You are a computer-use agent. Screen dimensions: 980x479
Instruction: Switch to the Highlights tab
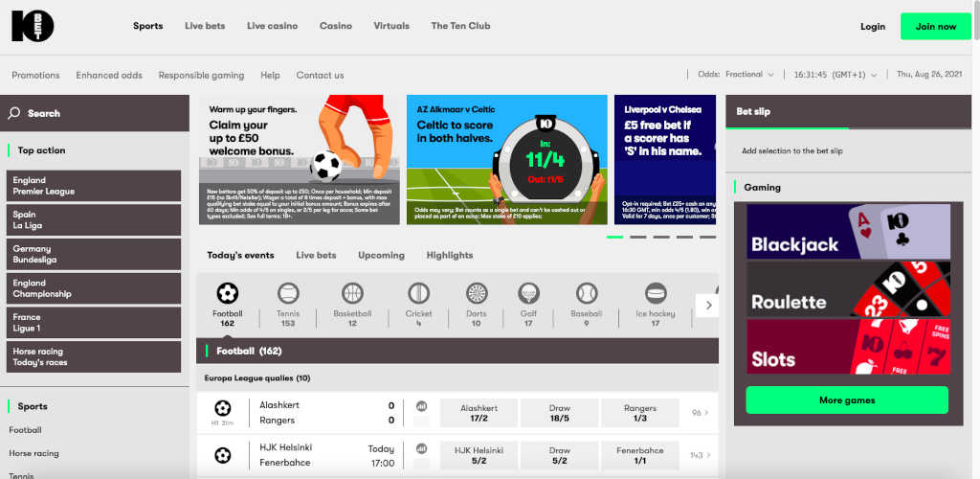point(450,255)
